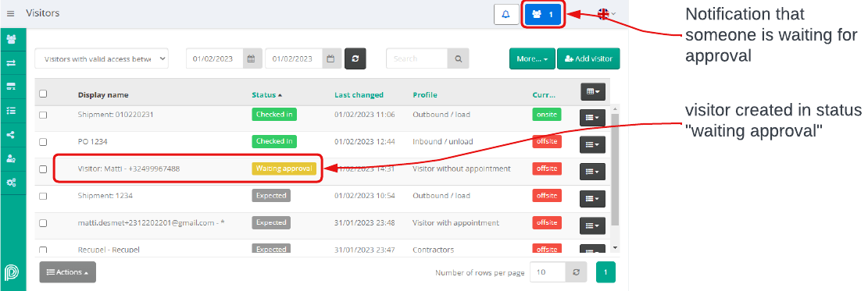Open the row menu for Shipment: 010220231

point(592,117)
